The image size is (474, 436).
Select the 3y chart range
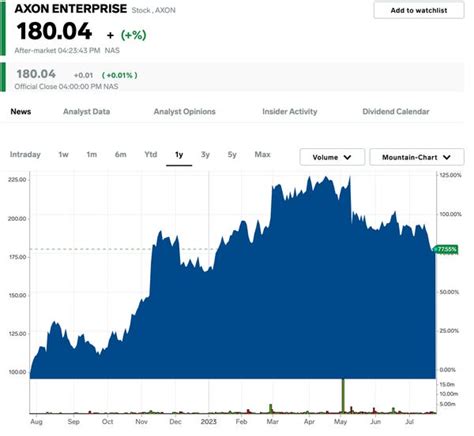click(205, 155)
